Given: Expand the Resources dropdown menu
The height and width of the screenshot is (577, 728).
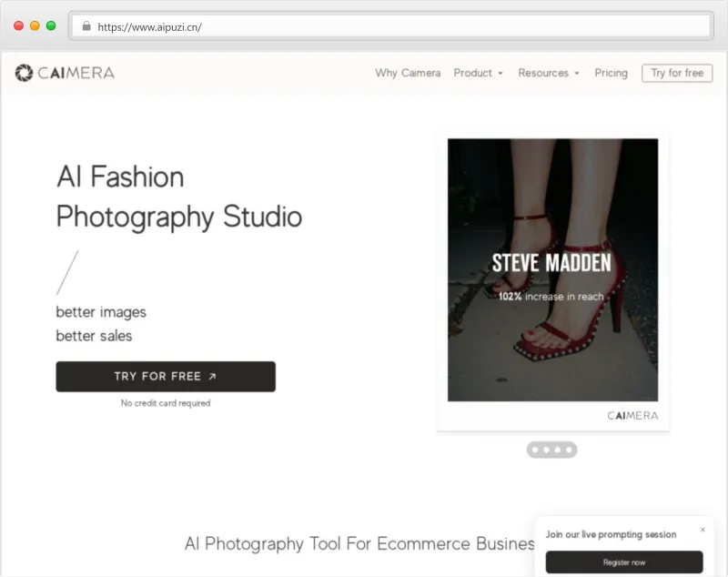Looking at the screenshot, I should point(548,73).
